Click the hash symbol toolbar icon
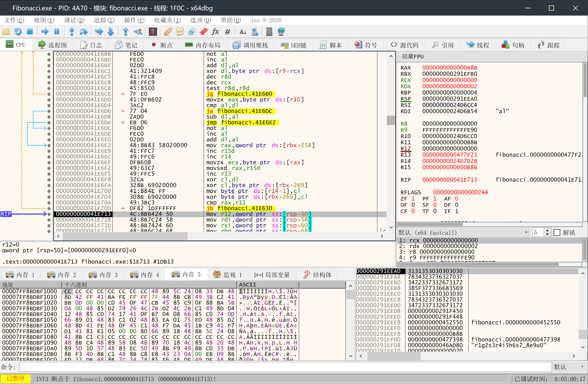The width and height of the screenshot is (588, 384). (227, 32)
